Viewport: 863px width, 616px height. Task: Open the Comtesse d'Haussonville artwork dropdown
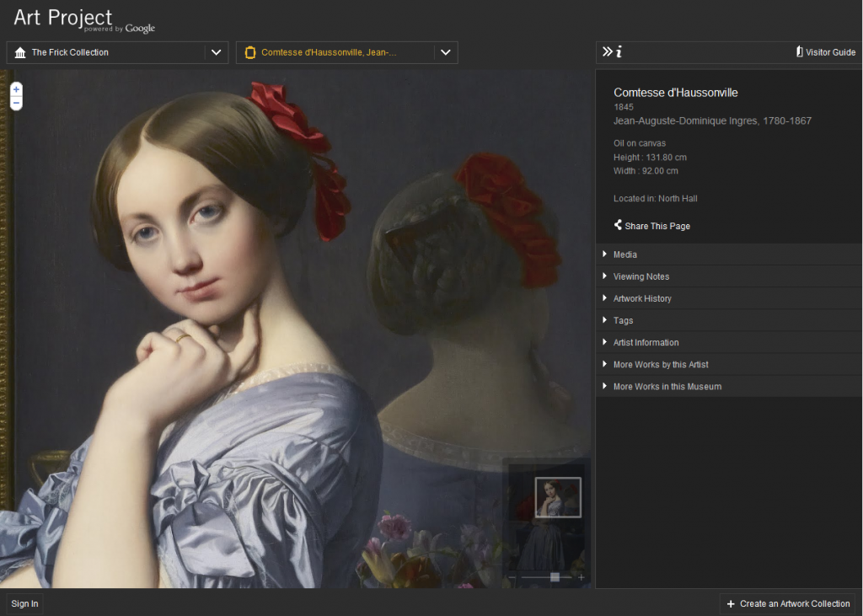(446, 52)
